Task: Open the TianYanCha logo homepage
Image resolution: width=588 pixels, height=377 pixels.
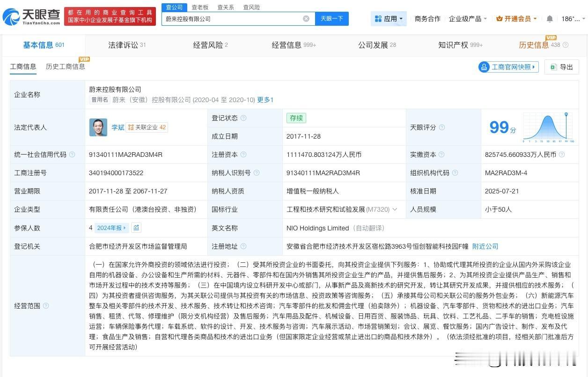Action: pos(31,16)
